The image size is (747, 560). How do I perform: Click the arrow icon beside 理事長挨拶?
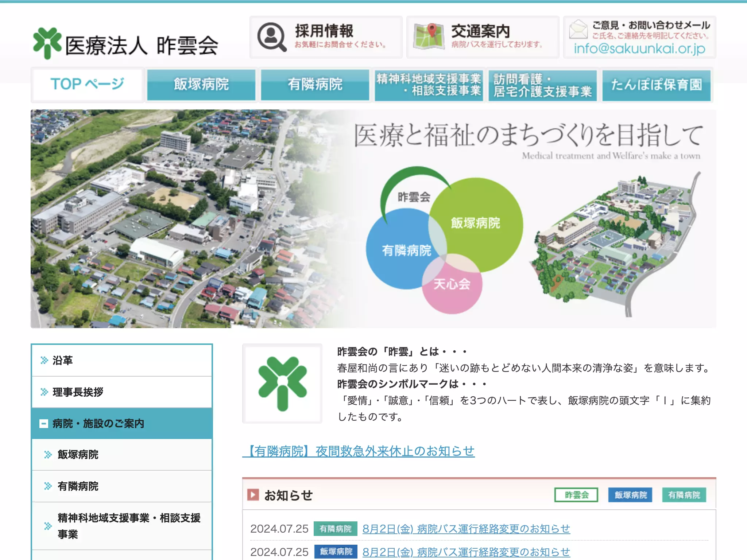pyautogui.click(x=44, y=392)
